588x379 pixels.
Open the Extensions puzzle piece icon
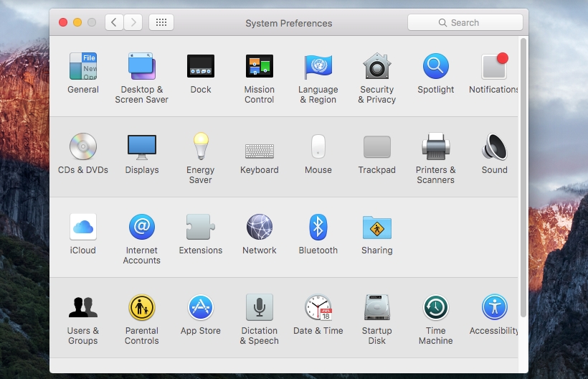pos(201,227)
